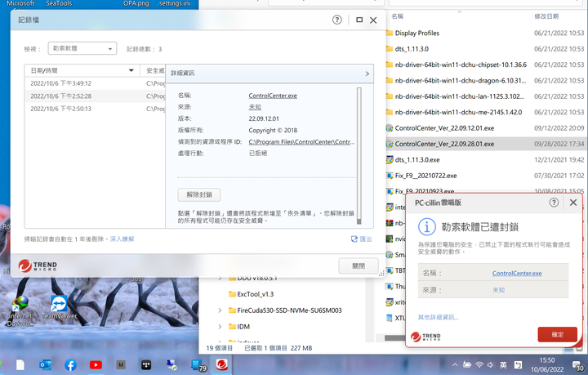588x375 pixels.
Task: Confirm the popup with 確定 button
Action: click(x=557, y=334)
